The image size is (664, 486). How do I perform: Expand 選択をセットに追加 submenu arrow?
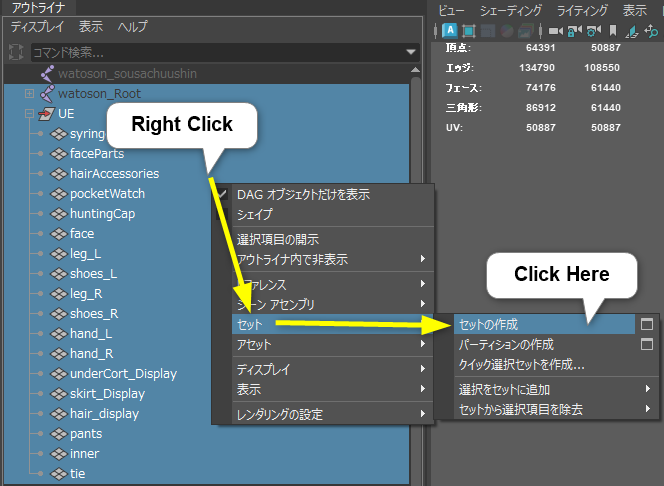pyautogui.click(x=647, y=389)
